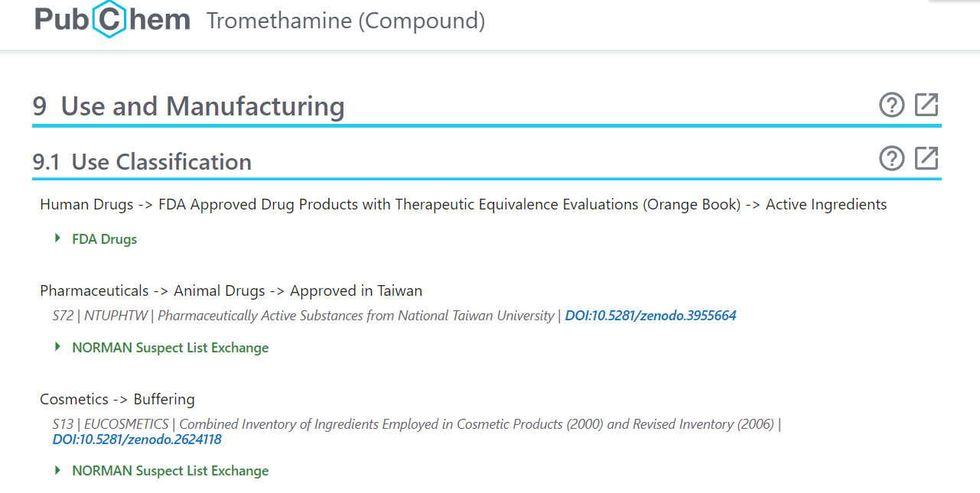Click the 'Cosmetics -> Buffering' classification text
This screenshot has width=980, height=493.
(x=117, y=400)
